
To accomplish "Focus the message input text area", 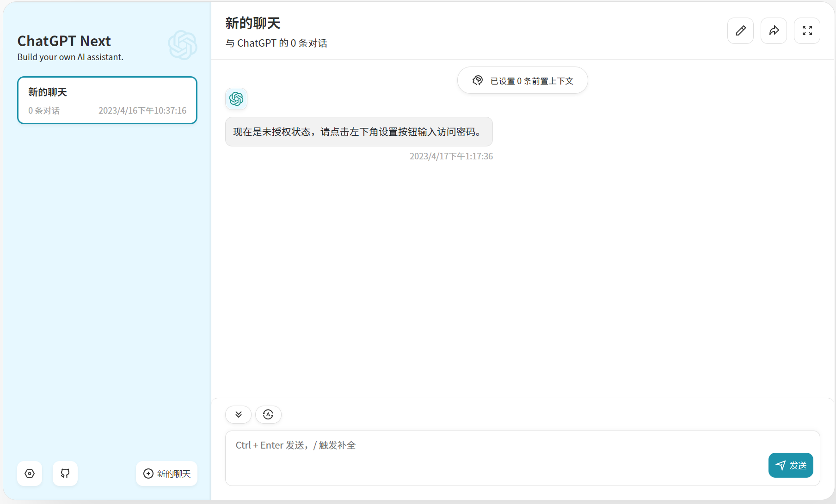I will 522,458.
